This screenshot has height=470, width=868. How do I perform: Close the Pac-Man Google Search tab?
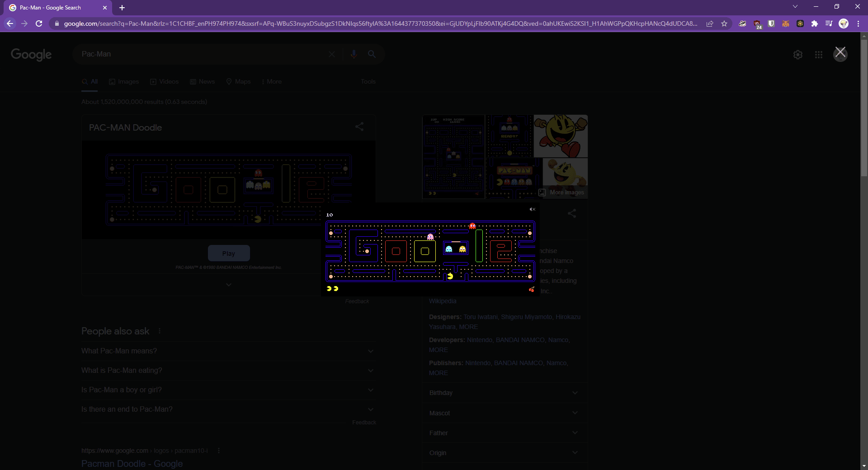click(105, 8)
